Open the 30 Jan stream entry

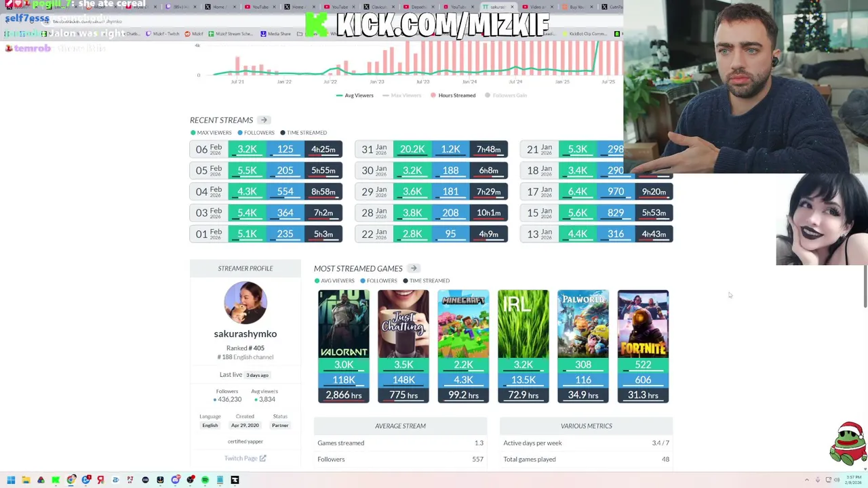(431, 170)
